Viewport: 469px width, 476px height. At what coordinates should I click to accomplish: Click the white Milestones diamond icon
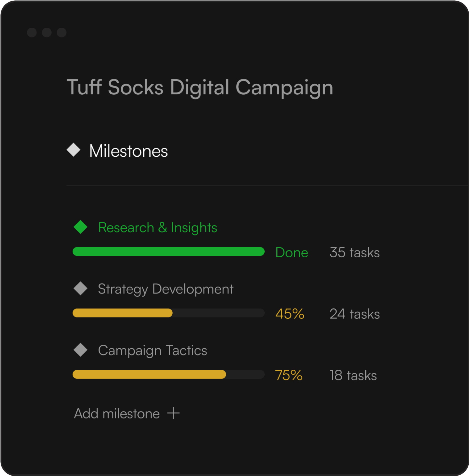point(74,150)
